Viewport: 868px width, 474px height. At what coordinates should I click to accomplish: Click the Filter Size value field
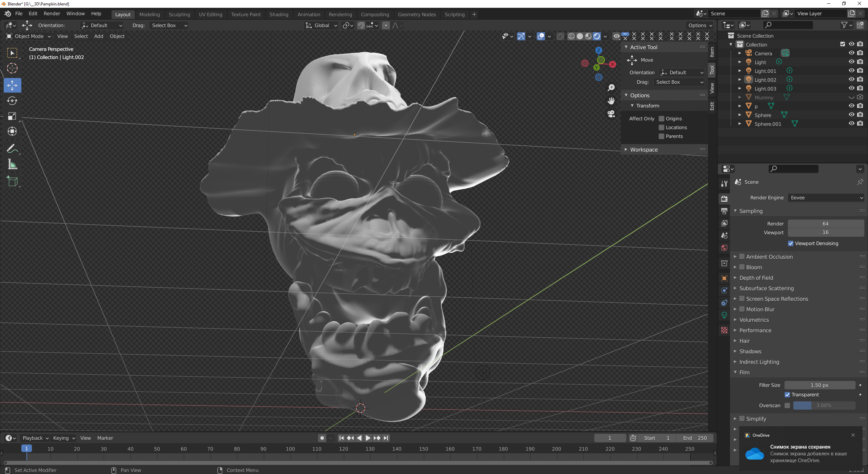(820, 385)
